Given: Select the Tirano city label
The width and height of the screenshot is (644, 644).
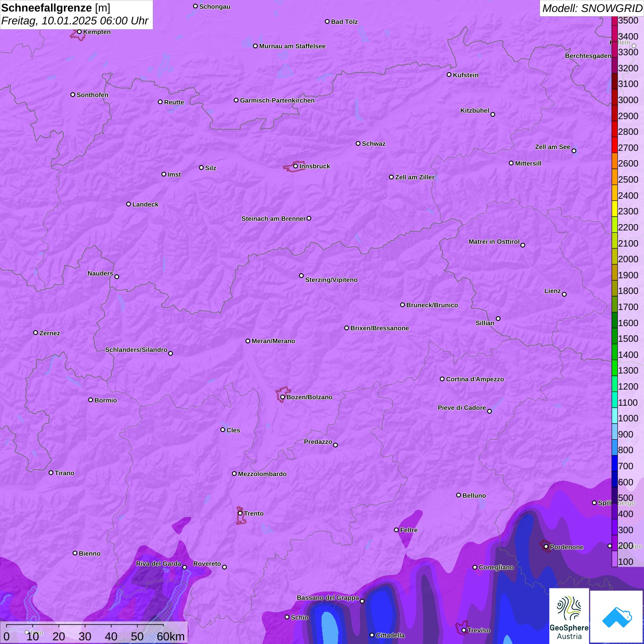Looking at the screenshot, I should pyautogui.click(x=64, y=473).
